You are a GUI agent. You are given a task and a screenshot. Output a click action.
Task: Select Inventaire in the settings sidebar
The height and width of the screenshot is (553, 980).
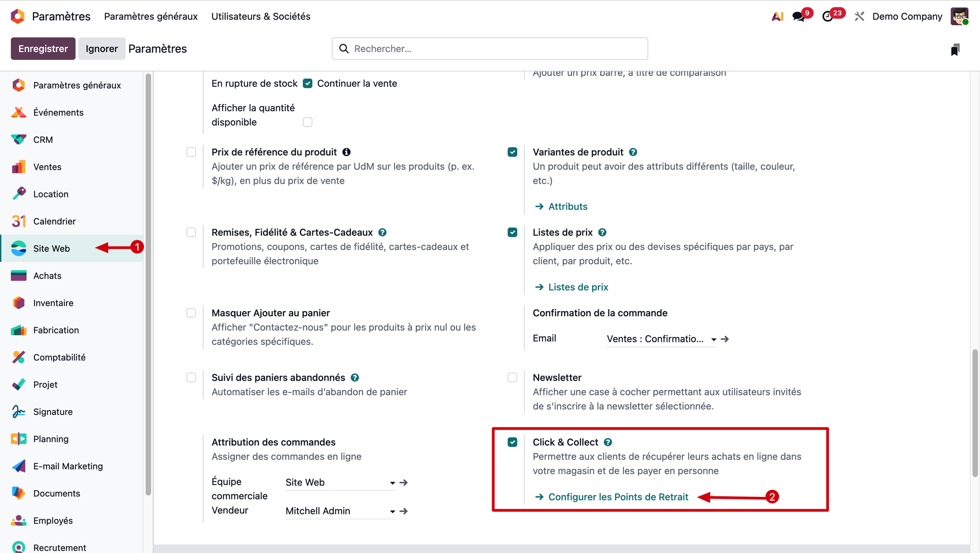53,303
